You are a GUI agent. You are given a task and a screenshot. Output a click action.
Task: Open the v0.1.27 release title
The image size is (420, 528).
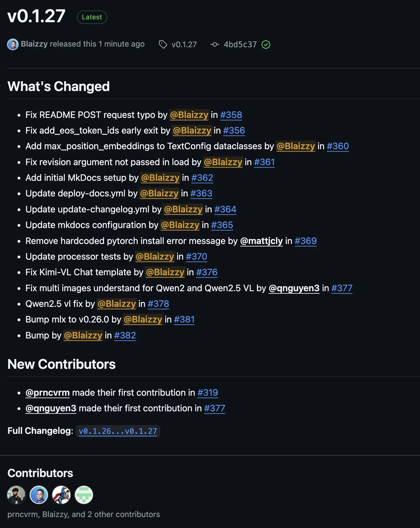coord(36,16)
